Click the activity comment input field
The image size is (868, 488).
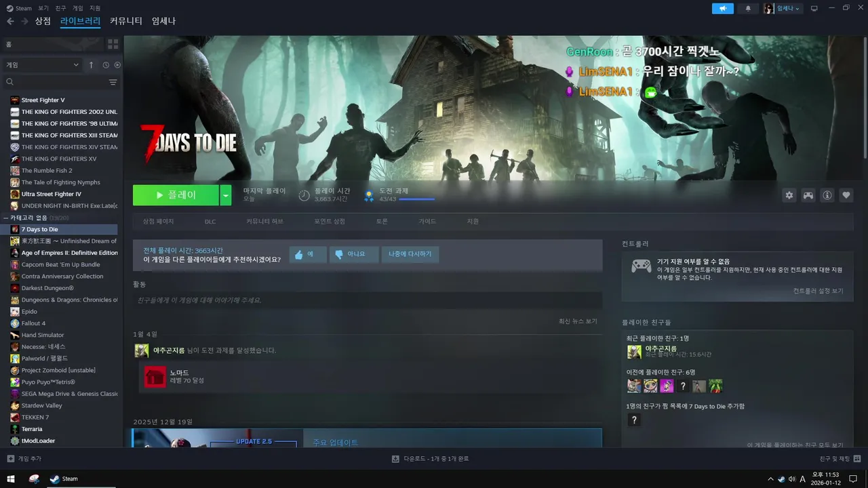click(x=368, y=300)
